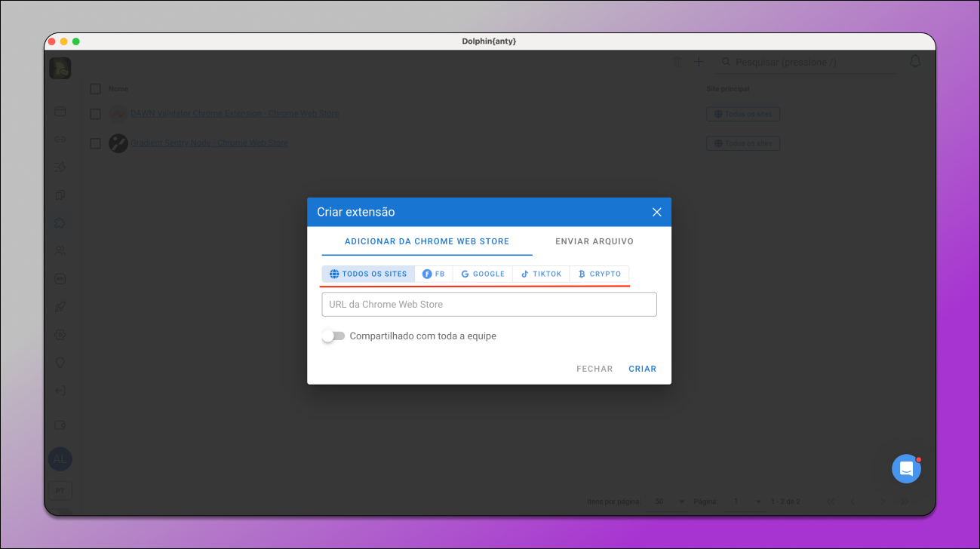The width and height of the screenshot is (980, 549).
Task: Open the API box icon in sidebar
Action: (x=60, y=278)
